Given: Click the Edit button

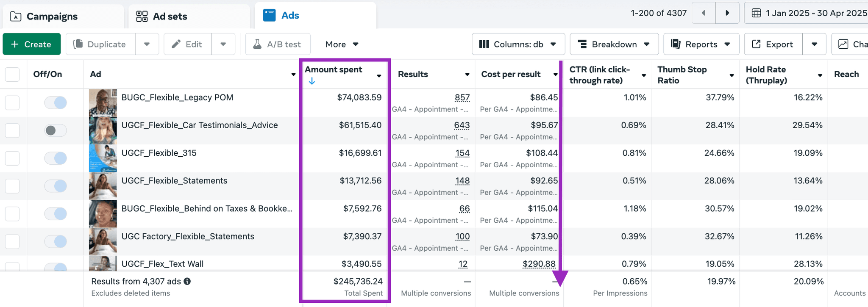Looking at the screenshot, I should [x=188, y=44].
